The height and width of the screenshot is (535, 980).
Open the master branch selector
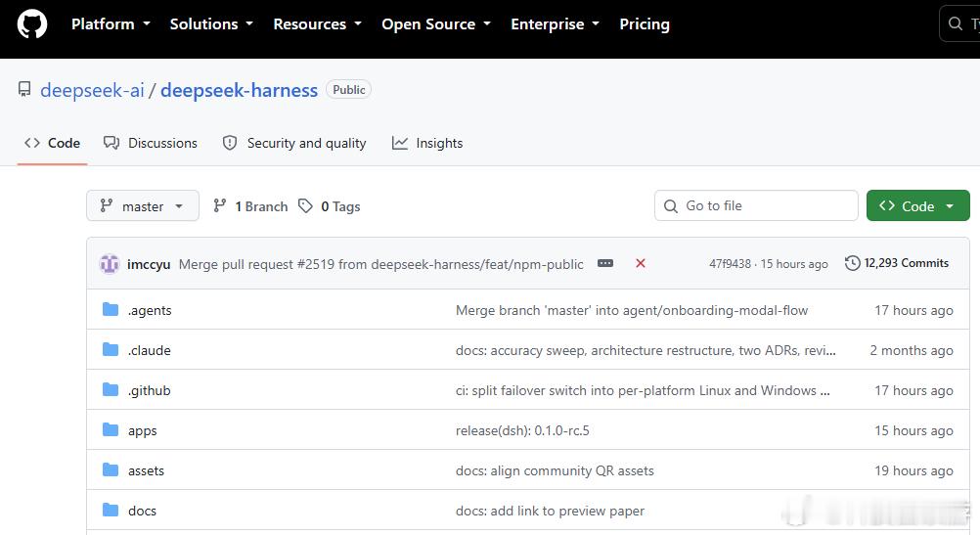coord(143,205)
